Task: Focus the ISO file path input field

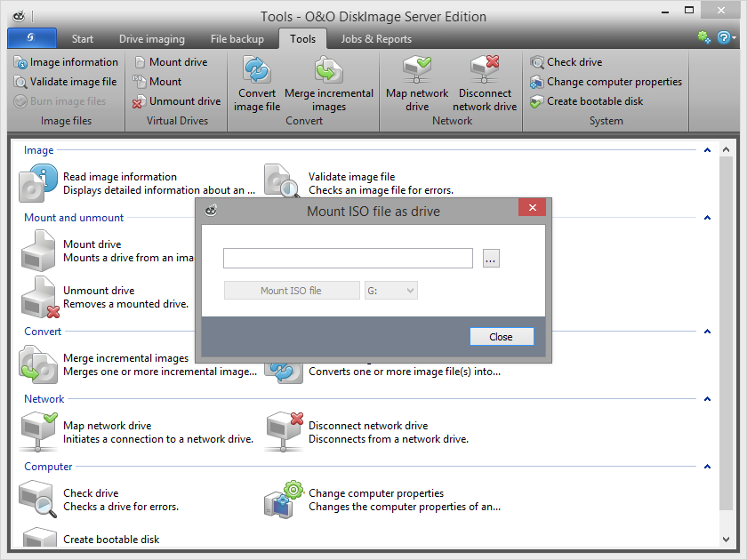Action: tap(349, 259)
